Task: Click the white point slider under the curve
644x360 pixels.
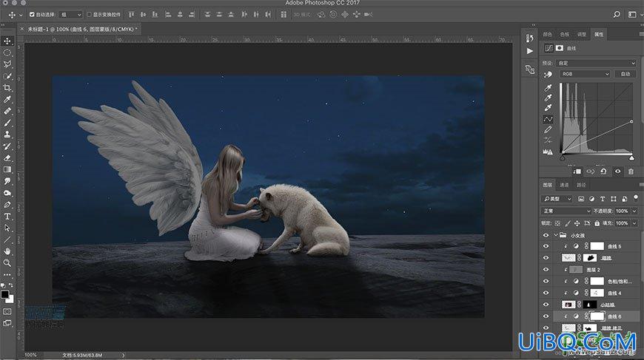Action: [631, 158]
